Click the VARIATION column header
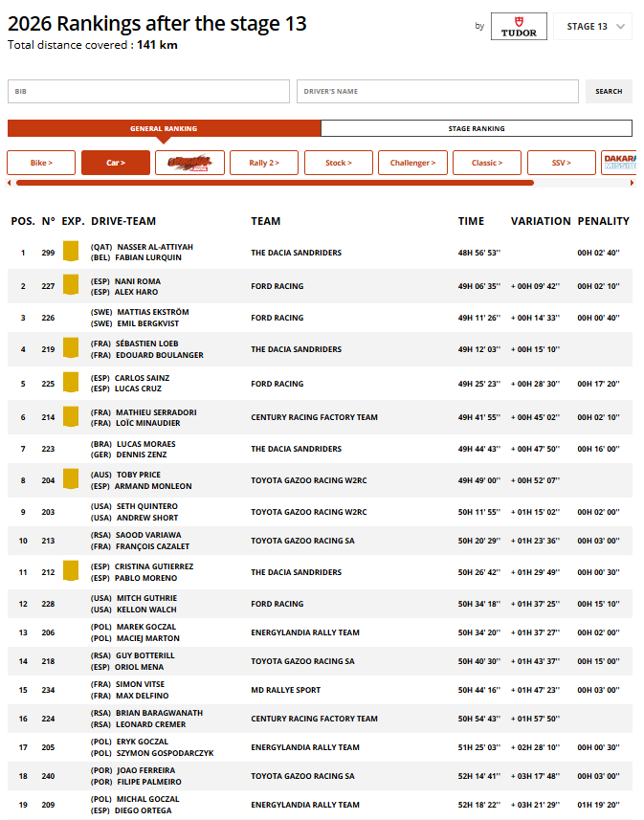 541,221
